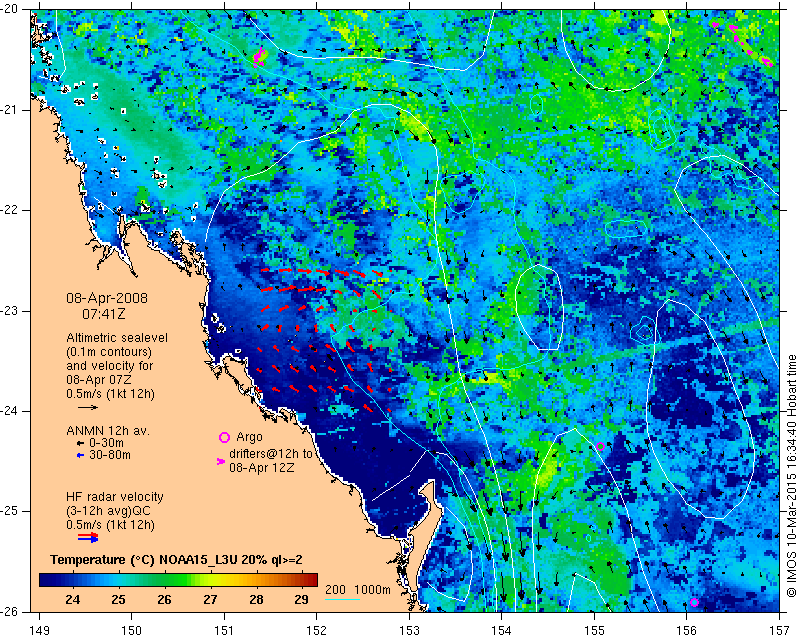The image size is (800, 640).
Task: Click the red and blue HF radar arrow legend
Action: [x=88, y=537]
